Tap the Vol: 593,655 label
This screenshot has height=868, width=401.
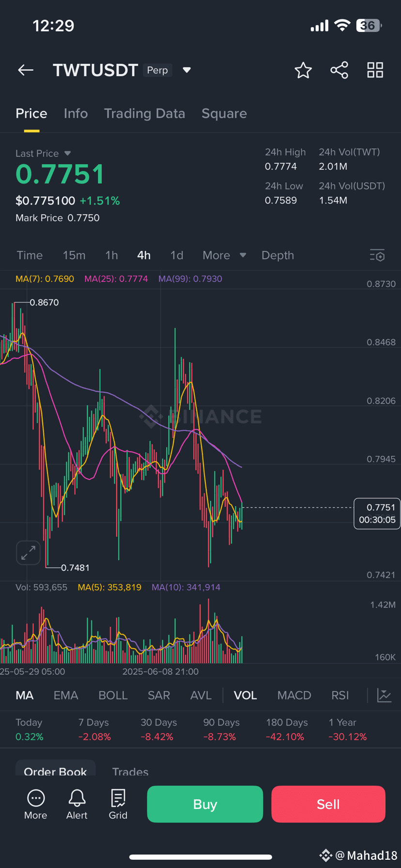(x=41, y=588)
